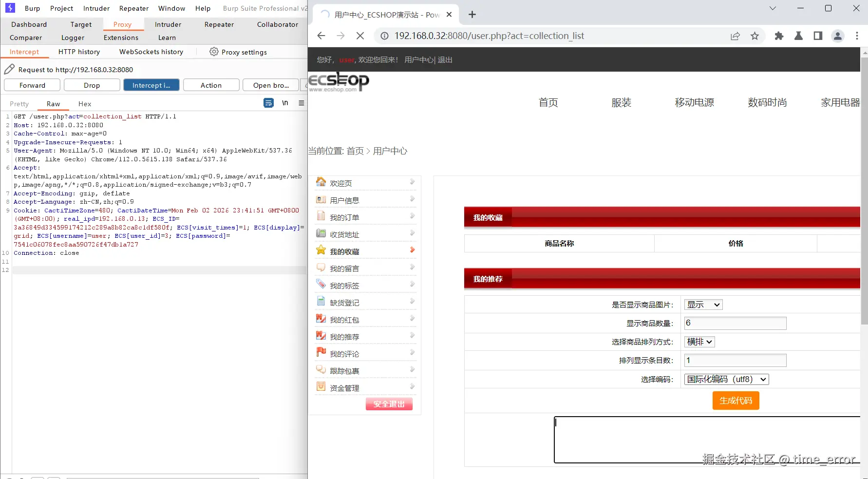Open the request editor hamburger menu icon
The width and height of the screenshot is (868, 479).
301,103
